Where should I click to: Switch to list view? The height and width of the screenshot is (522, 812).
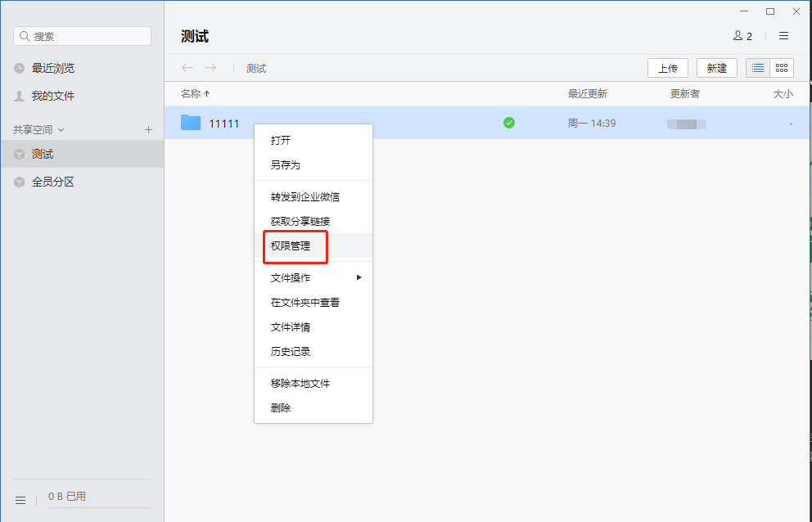pyautogui.click(x=758, y=68)
